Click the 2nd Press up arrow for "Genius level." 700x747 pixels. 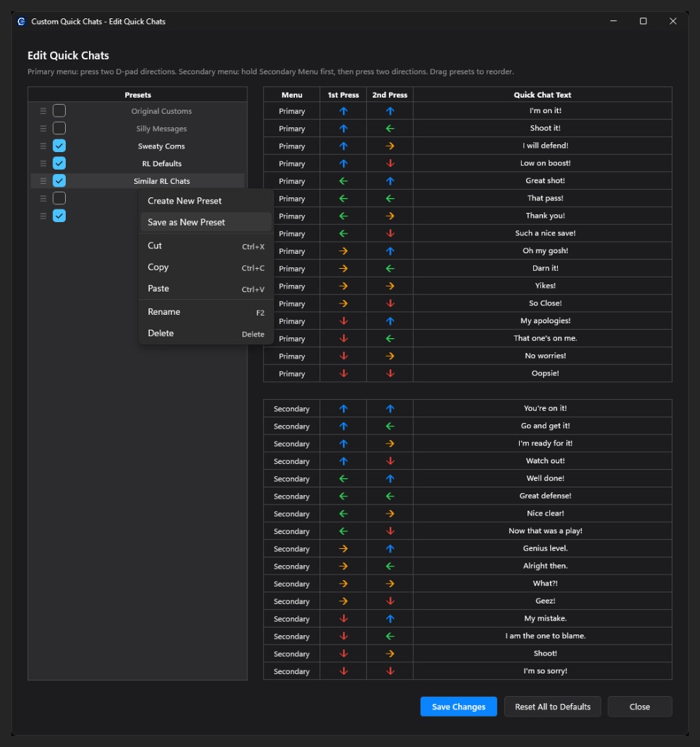(x=390, y=549)
